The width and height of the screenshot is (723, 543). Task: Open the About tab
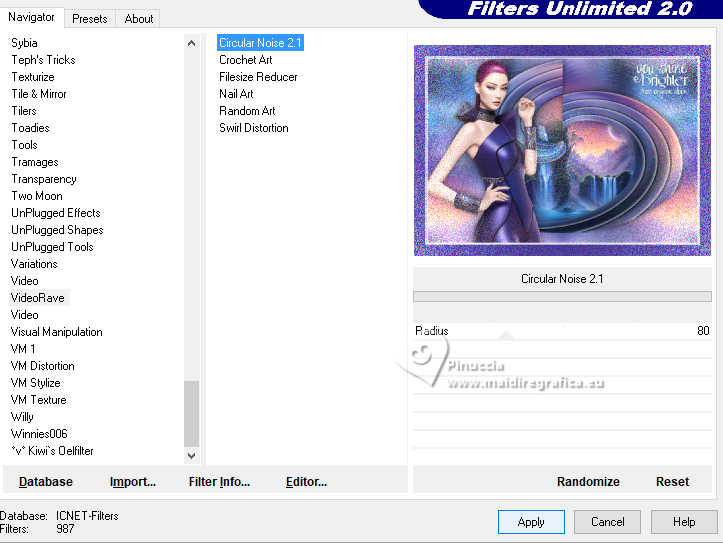tap(139, 18)
